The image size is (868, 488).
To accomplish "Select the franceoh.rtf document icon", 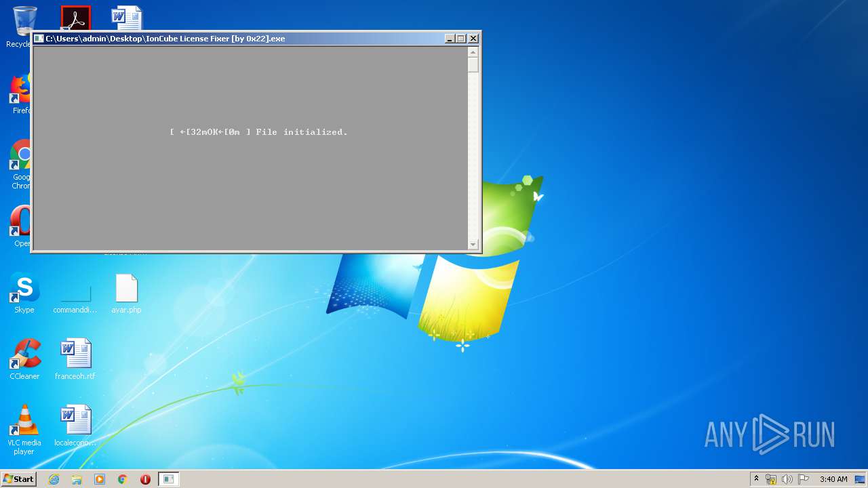I will [75, 359].
